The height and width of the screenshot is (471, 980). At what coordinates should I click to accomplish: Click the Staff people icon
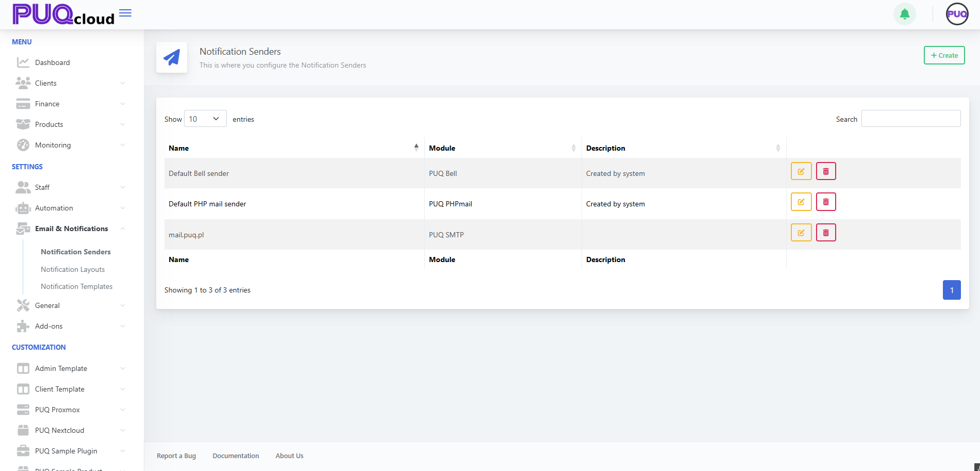point(23,187)
